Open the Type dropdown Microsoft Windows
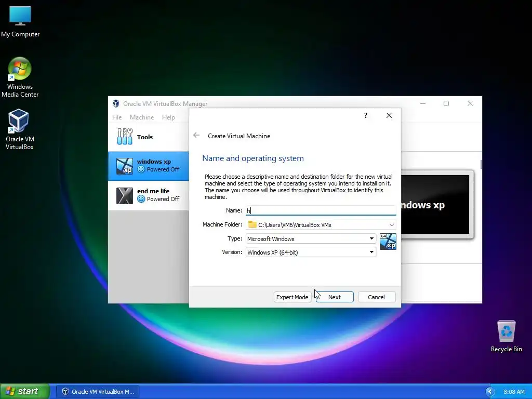This screenshot has height=399, width=532. click(x=311, y=238)
